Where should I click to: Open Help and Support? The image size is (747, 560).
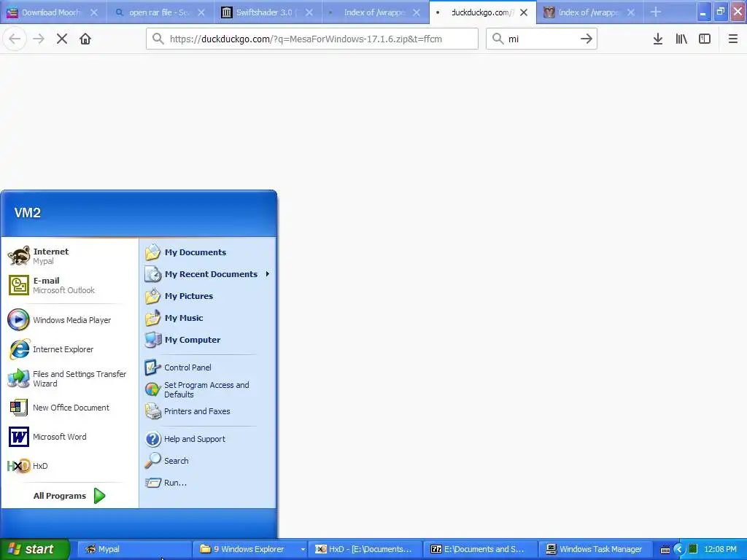point(208,439)
